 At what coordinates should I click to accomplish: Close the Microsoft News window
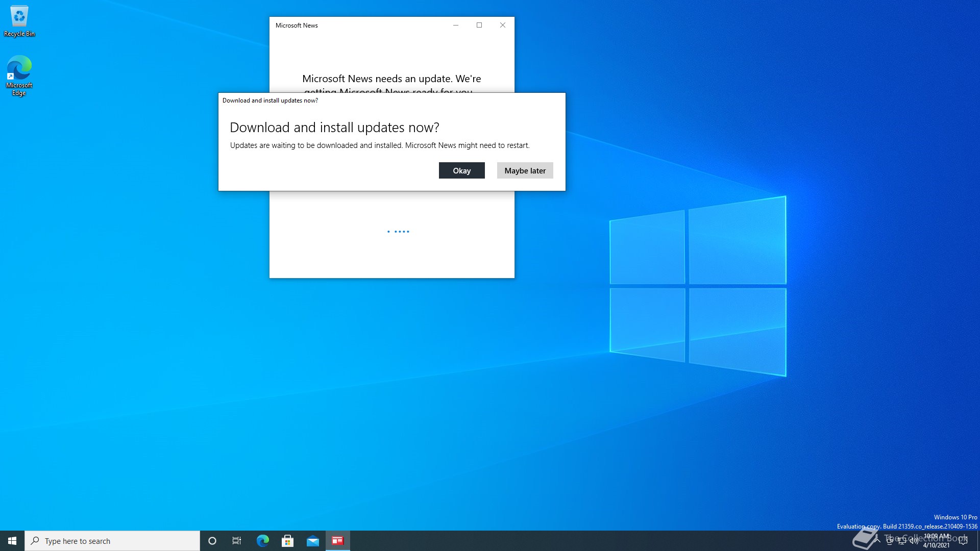[503, 25]
